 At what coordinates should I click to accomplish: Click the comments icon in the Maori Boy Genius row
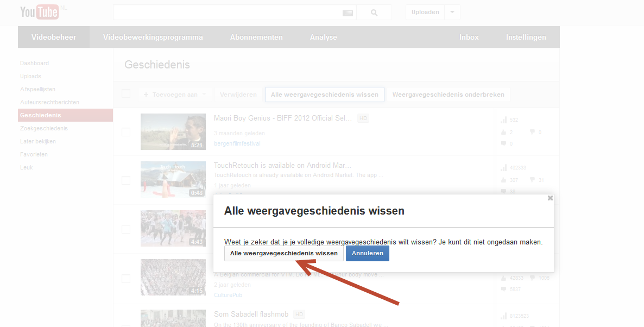503,144
